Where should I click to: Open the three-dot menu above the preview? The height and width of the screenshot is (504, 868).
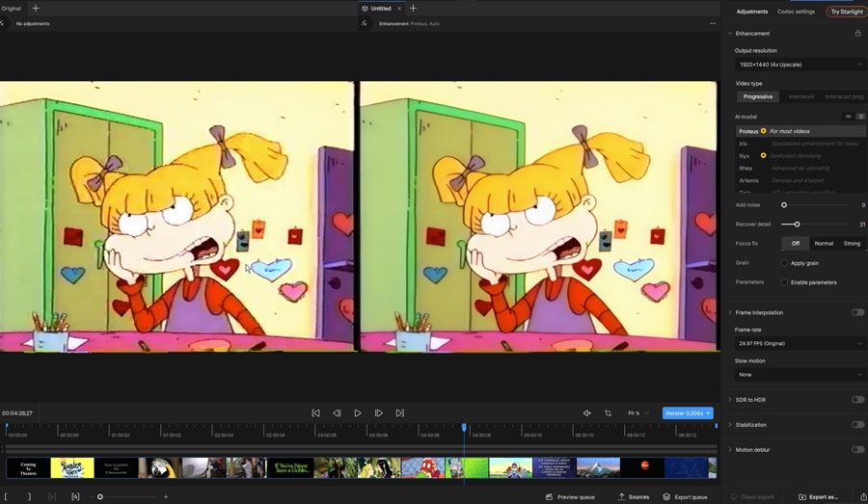coord(713,24)
